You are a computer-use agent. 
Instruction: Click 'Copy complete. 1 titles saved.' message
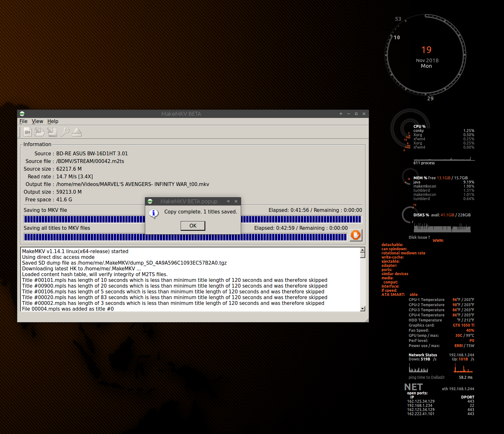201,212
